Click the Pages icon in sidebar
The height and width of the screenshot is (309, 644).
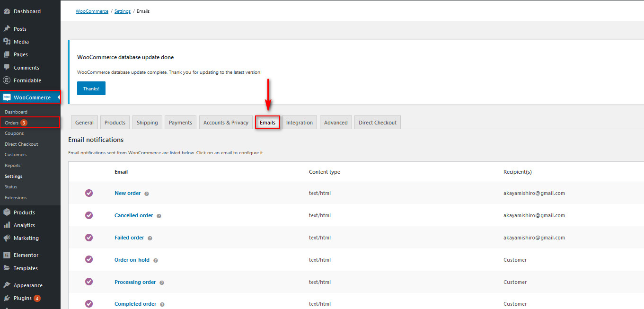coord(7,54)
